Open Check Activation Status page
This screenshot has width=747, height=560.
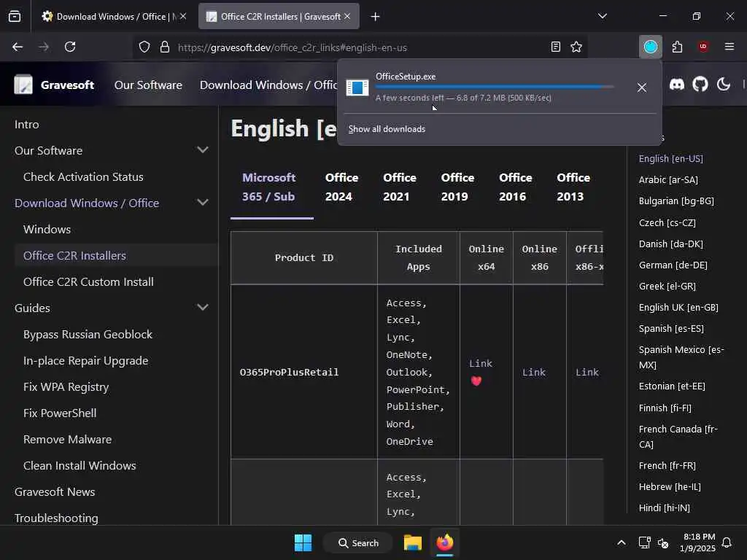point(83,176)
